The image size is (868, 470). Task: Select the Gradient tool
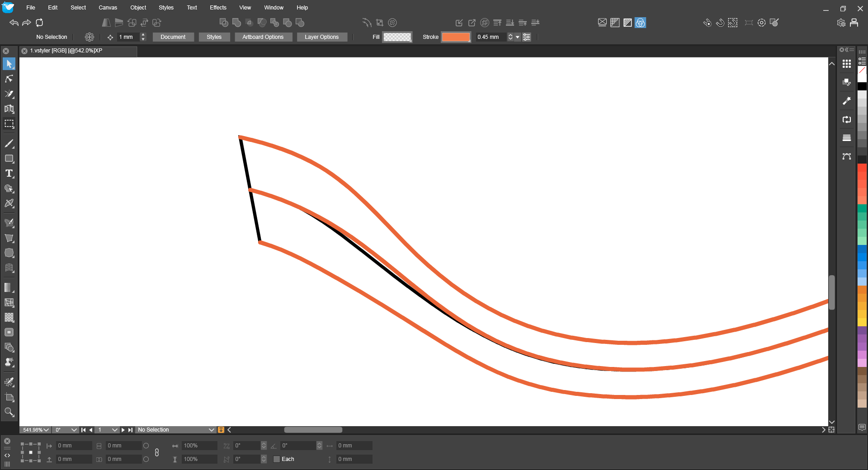9,287
